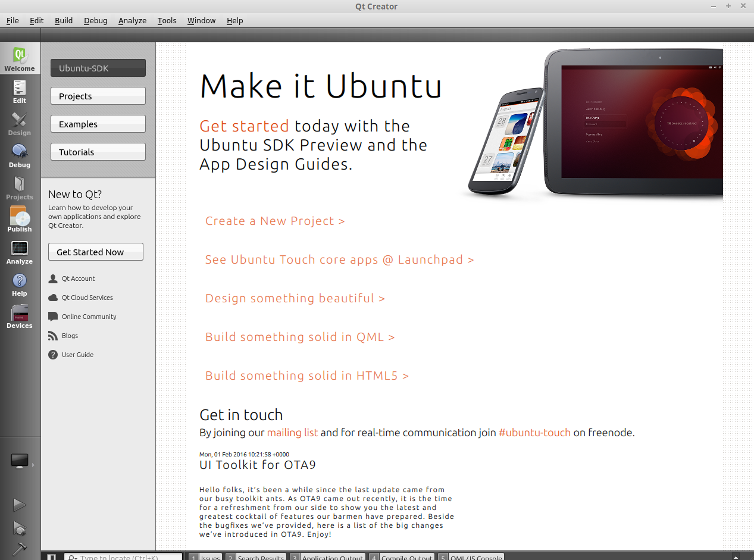Open the Tools menu
Viewport: 754px width, 560px height.
(x=167, y=20)
